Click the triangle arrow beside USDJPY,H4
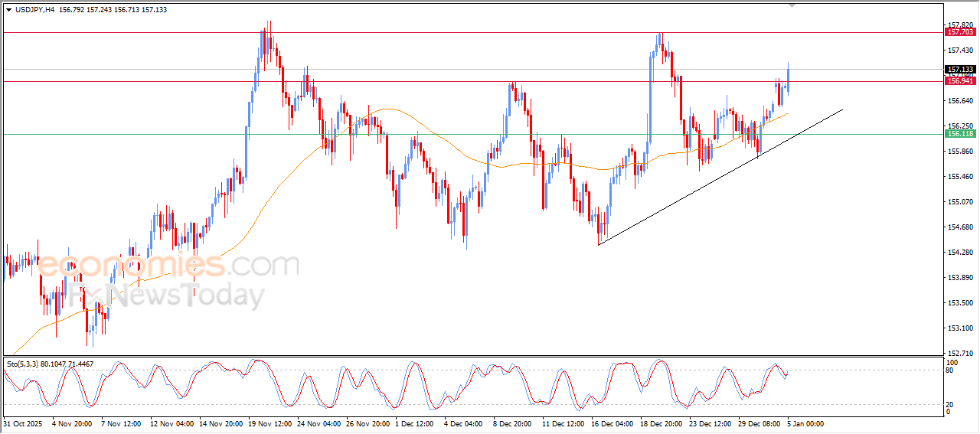 [x=8, y=10]
